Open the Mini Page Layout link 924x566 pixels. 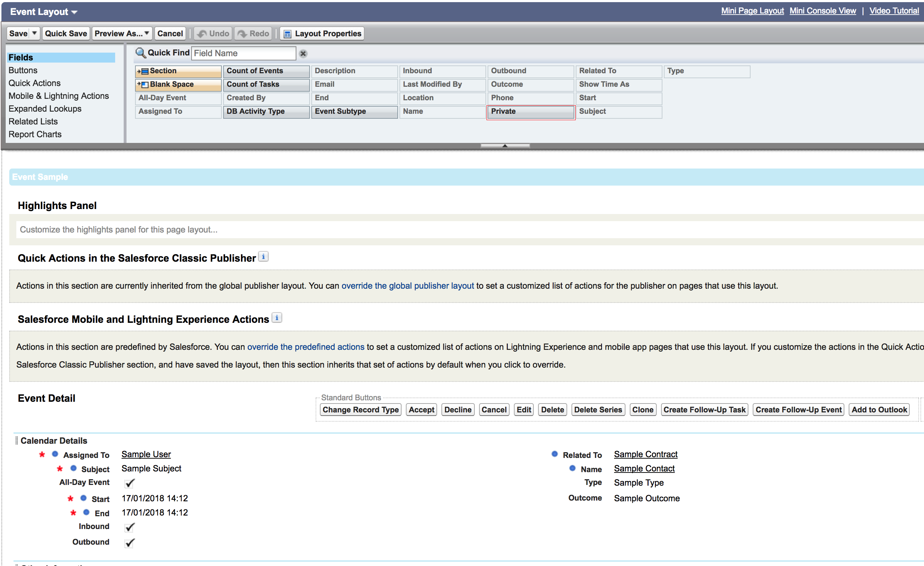pyautogui.click(x=752, y=11)
